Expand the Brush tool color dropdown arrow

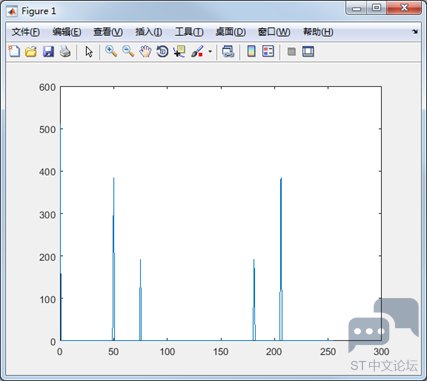[210, 52]
